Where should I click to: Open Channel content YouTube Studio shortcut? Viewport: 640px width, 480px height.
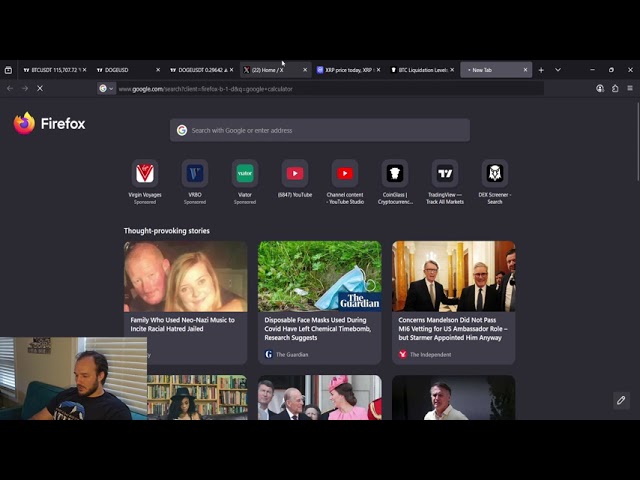coord(345,173)
